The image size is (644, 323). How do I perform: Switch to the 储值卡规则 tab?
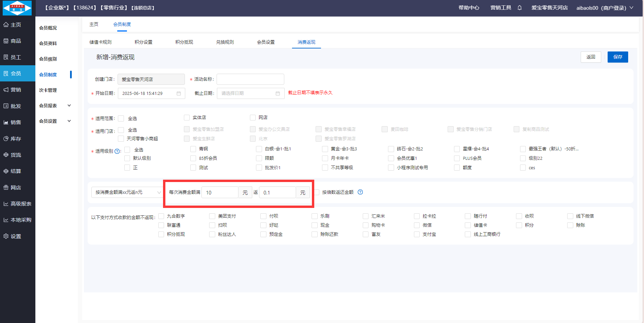click(100, 42)
